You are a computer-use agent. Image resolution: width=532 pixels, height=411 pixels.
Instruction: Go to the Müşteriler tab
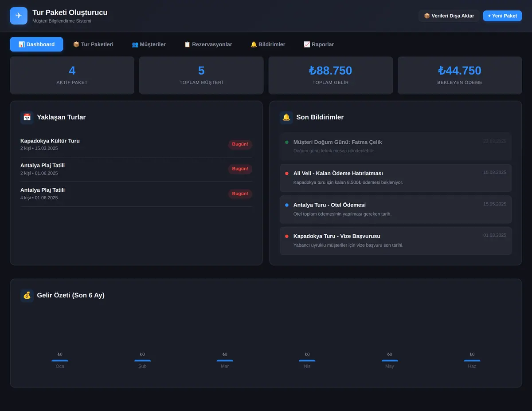click(x=149, y=44)
